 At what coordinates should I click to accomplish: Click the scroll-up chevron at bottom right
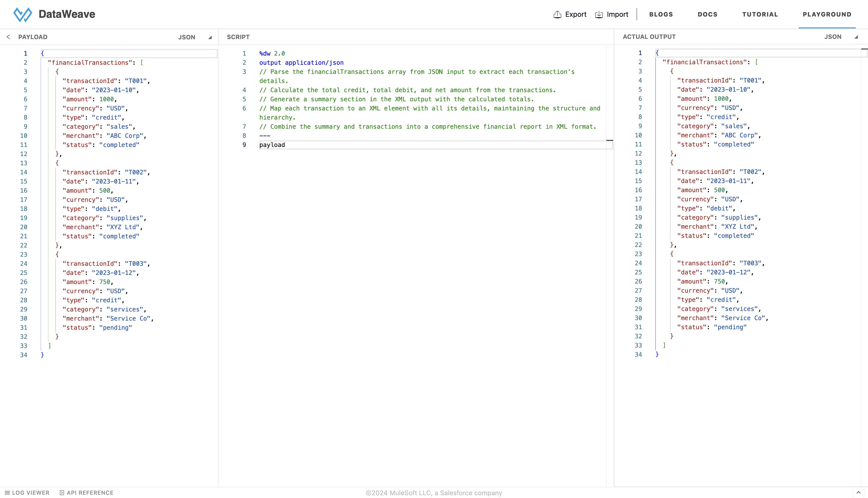coord(859,493)
